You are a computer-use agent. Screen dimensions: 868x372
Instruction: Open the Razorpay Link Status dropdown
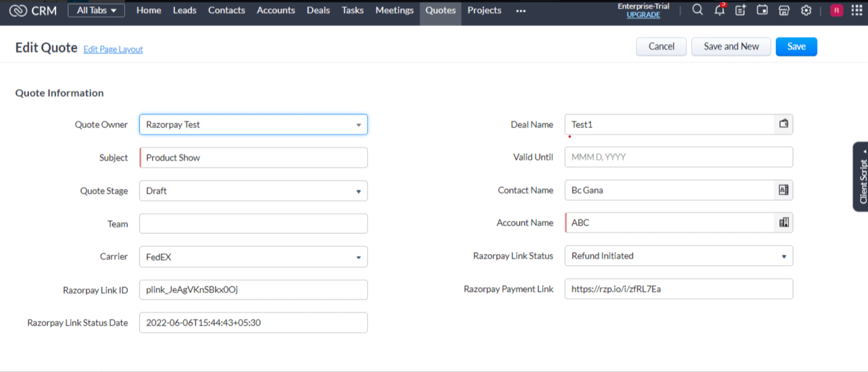[679, 256]
